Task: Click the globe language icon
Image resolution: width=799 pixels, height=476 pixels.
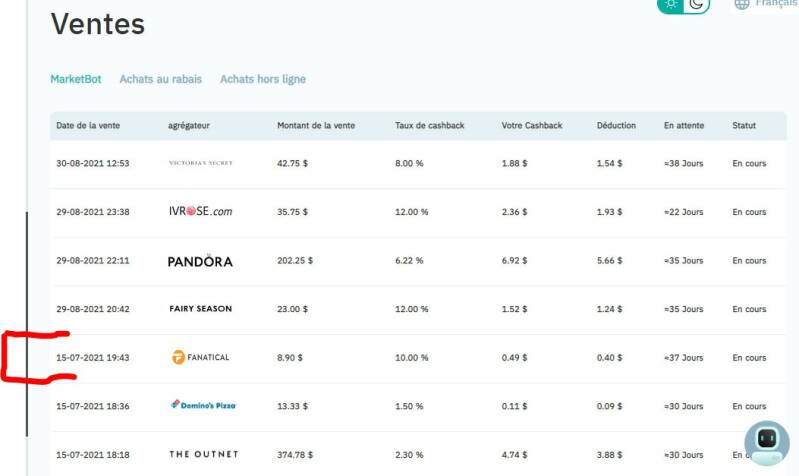Action: tap(742, 4)
